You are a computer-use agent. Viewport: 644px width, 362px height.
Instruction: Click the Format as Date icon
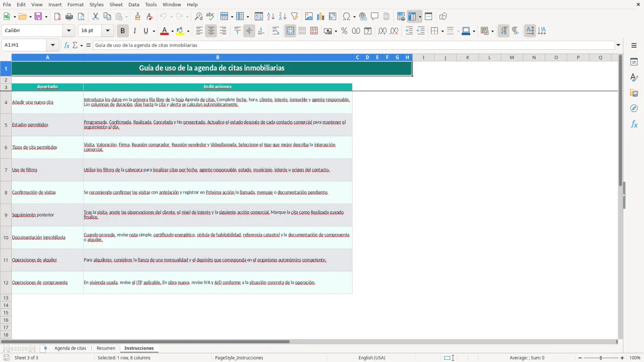[x=368, y=31]
